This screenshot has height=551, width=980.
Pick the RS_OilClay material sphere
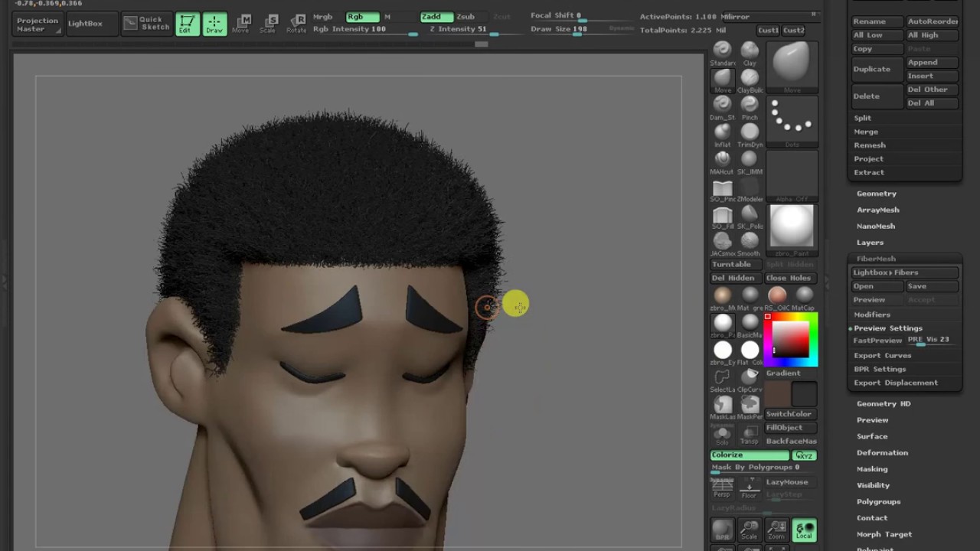(x=776, y=298)
